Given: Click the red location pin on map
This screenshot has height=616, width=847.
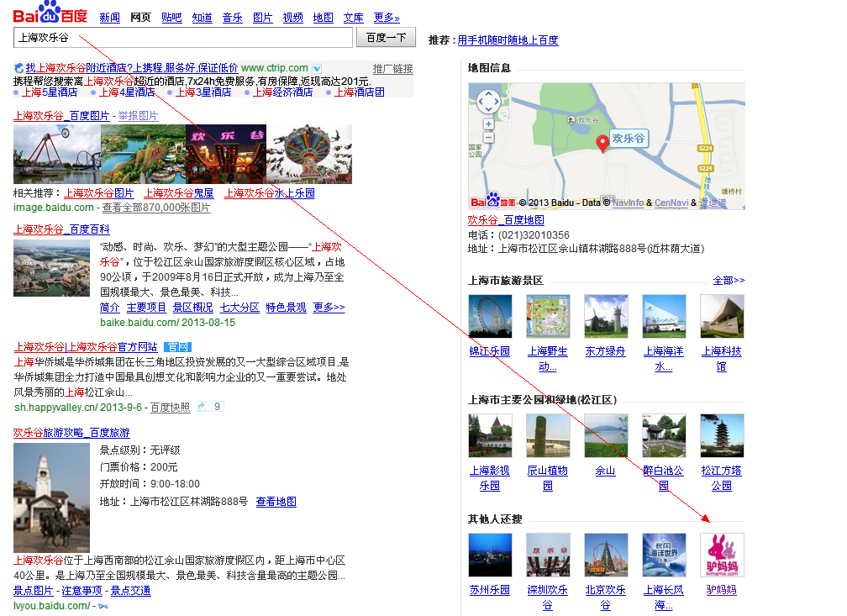Looking at the screenshot, I should 602,144.
